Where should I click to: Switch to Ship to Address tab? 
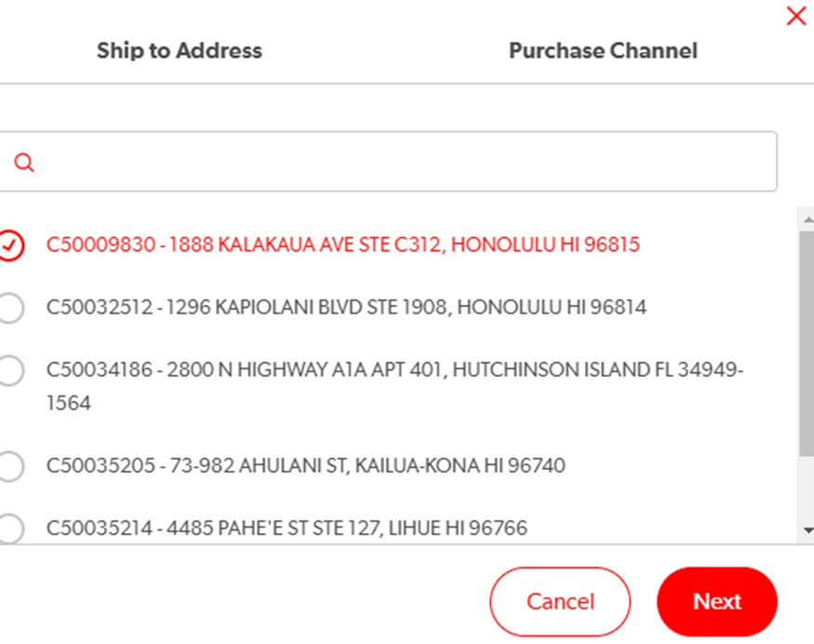point(179,50)
